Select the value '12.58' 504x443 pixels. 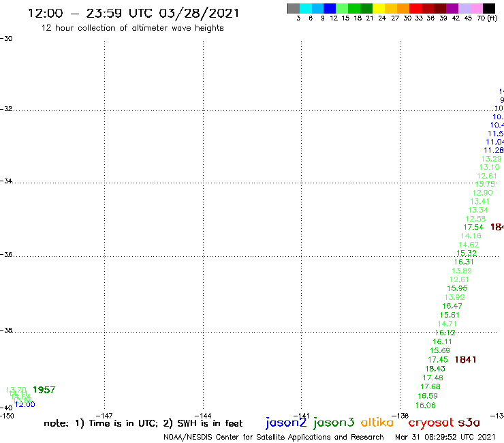(x=475, y=219)
